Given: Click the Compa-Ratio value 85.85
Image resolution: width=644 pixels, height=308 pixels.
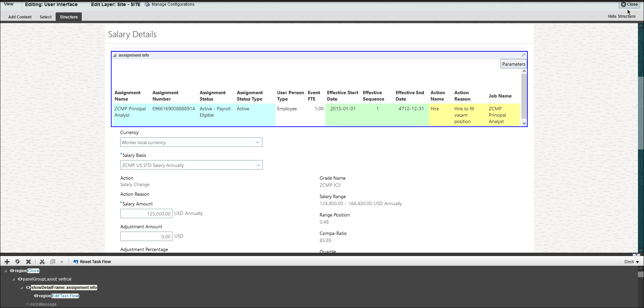Looking at the screenshot, I should 325,240.
